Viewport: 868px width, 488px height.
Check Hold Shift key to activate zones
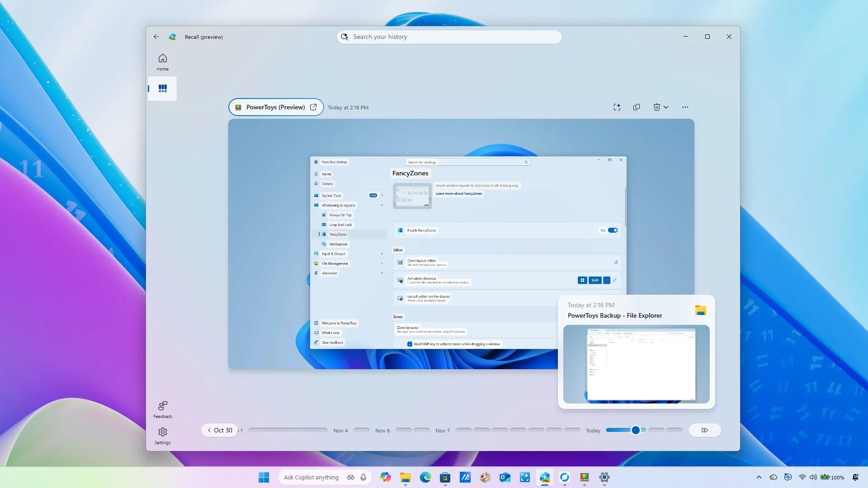click(x=410, y=344)
